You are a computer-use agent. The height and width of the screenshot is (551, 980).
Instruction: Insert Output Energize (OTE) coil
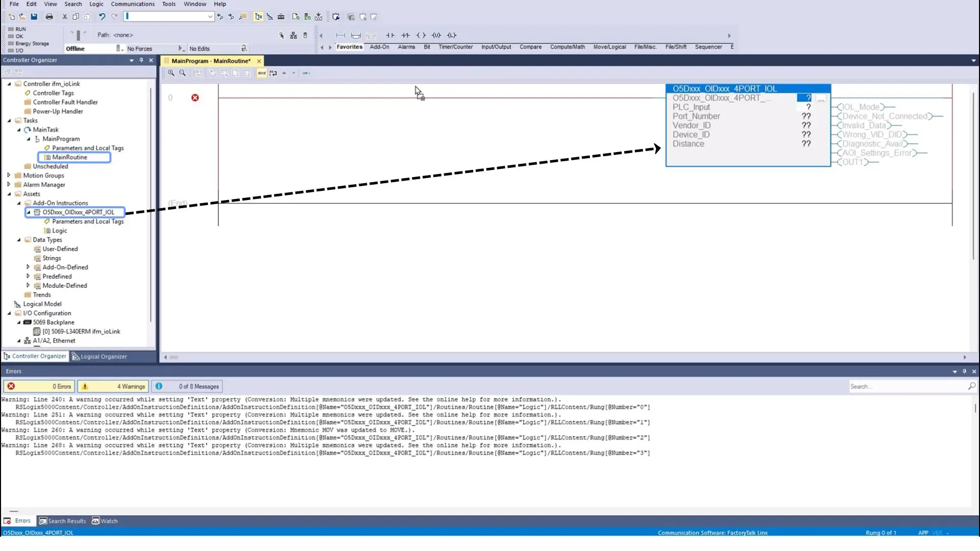[421, 35]
